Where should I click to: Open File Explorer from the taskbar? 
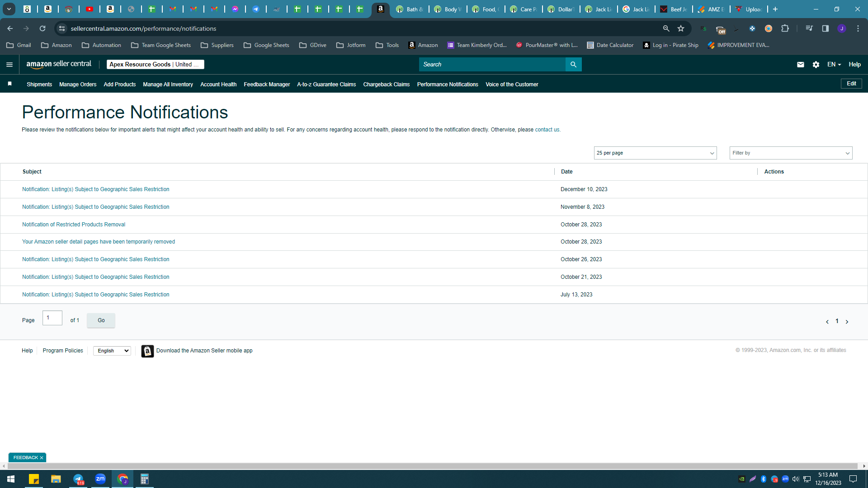click(x=56, y=479)
